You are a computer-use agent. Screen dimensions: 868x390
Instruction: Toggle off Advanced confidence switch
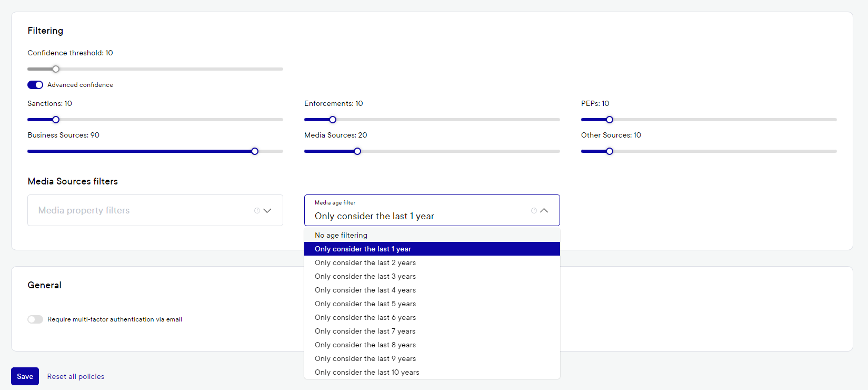coord(35,85)
